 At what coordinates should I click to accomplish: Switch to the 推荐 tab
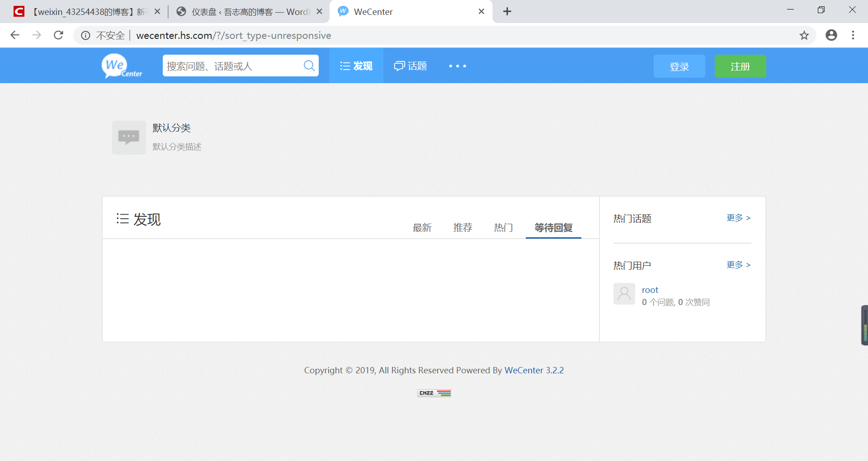point(463,227)
